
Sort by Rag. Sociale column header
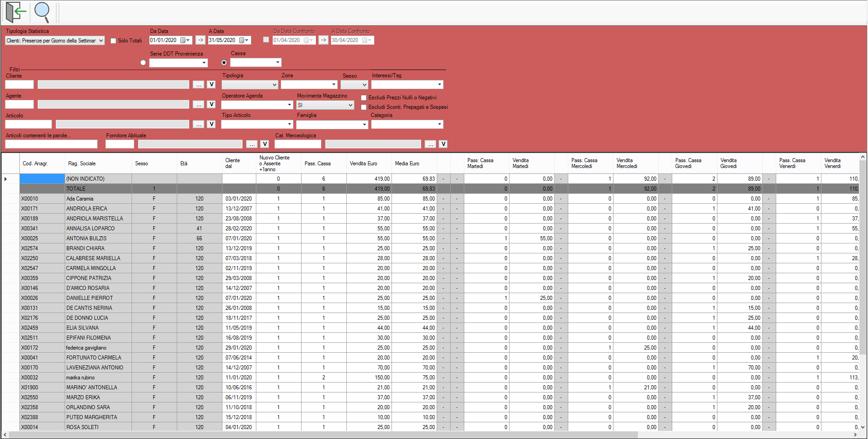coord(82,163)
